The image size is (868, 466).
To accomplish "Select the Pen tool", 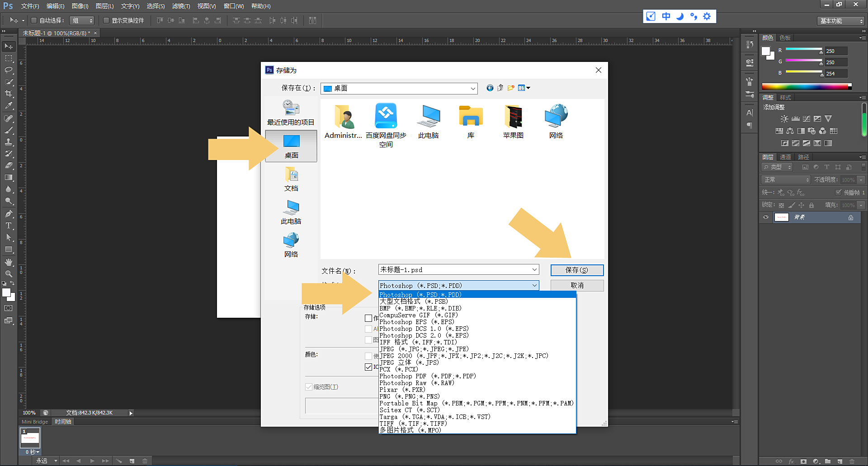I will point(9,214).
